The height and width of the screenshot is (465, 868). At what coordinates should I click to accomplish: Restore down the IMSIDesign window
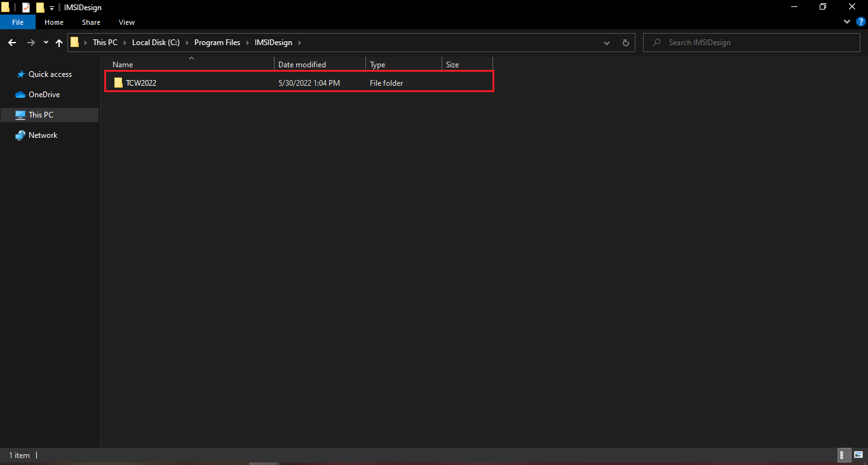[823, 7]
